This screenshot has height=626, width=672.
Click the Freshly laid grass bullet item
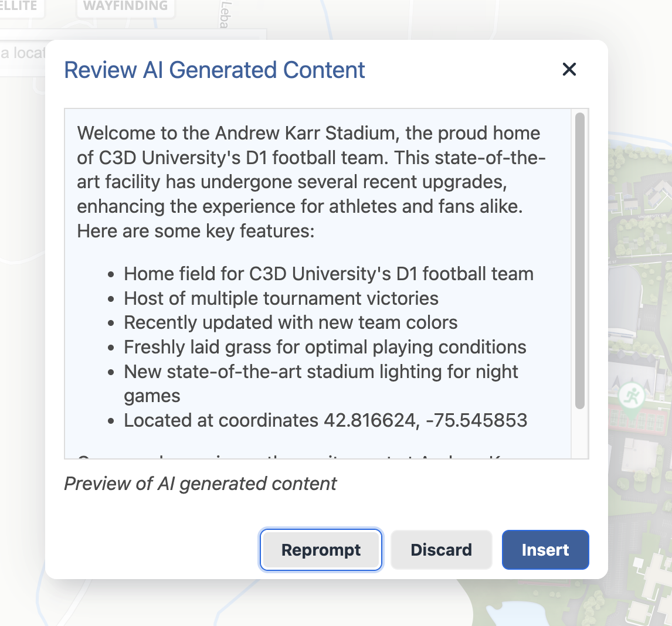[x=324, y=347]
